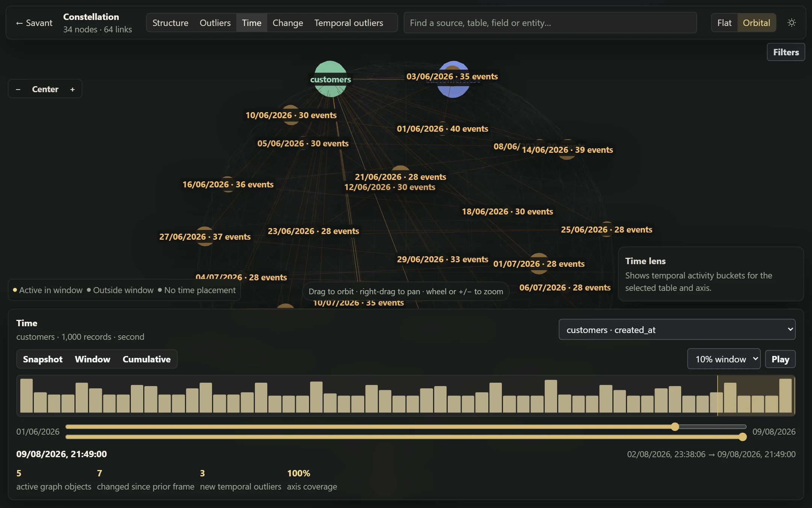812x508 pixels.
Task: Click the upper time range slider handle
Action: pos(675,427)
